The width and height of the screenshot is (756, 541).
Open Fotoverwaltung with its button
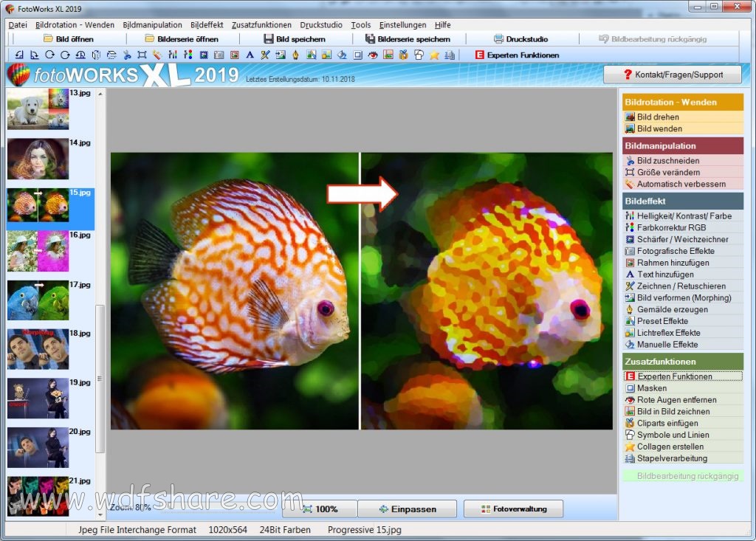pos(513,509)
